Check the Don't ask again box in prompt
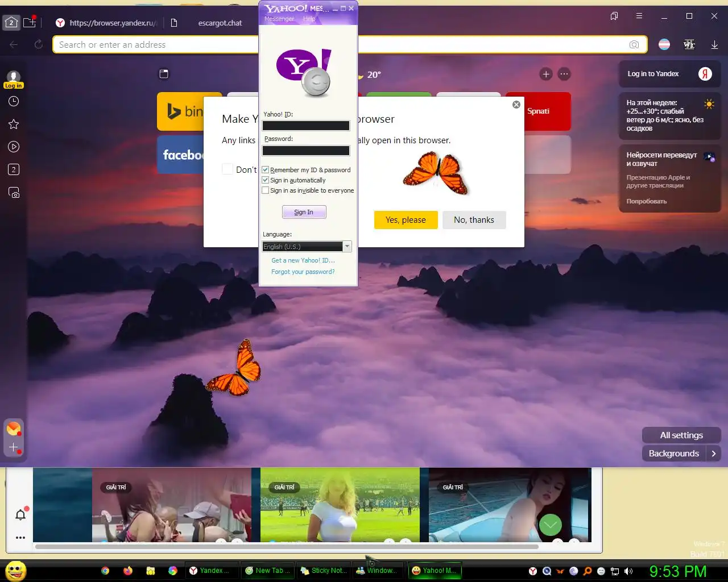This screenshot has height=582, width=728. 227,169
